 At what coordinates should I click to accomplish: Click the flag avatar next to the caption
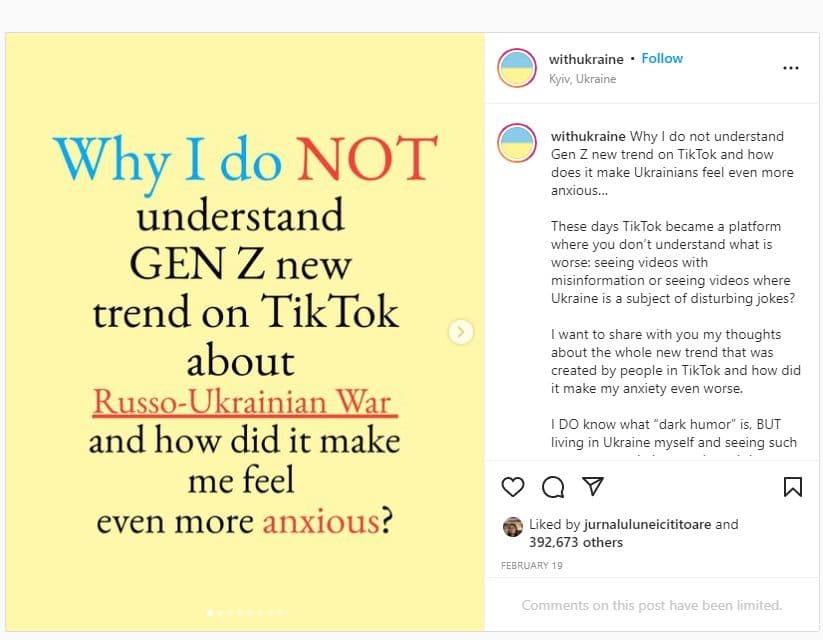point(517,144)
